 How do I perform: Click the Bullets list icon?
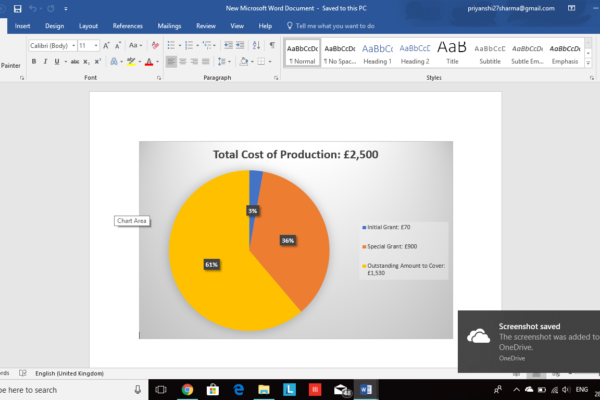coord(170,45)
